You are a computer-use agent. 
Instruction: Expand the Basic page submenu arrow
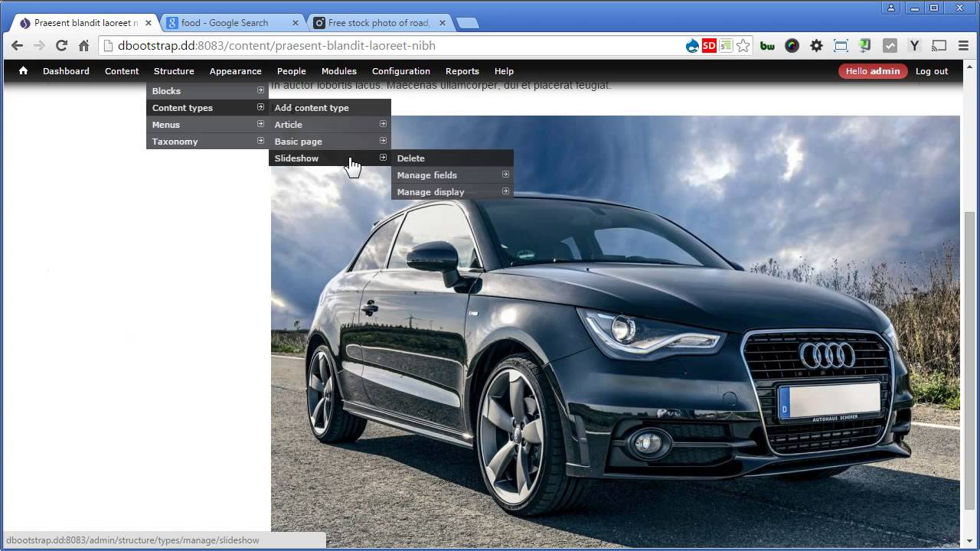[383, 141]
